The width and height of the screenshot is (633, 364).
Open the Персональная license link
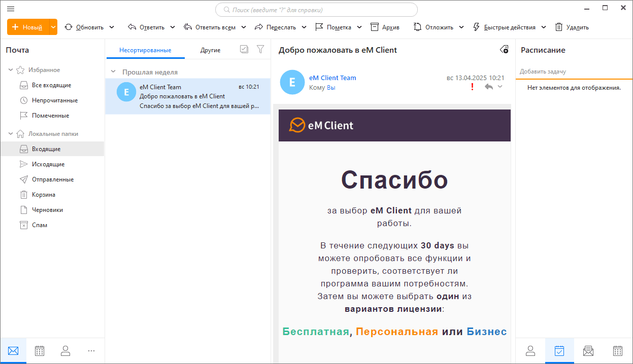pos(397,332)
